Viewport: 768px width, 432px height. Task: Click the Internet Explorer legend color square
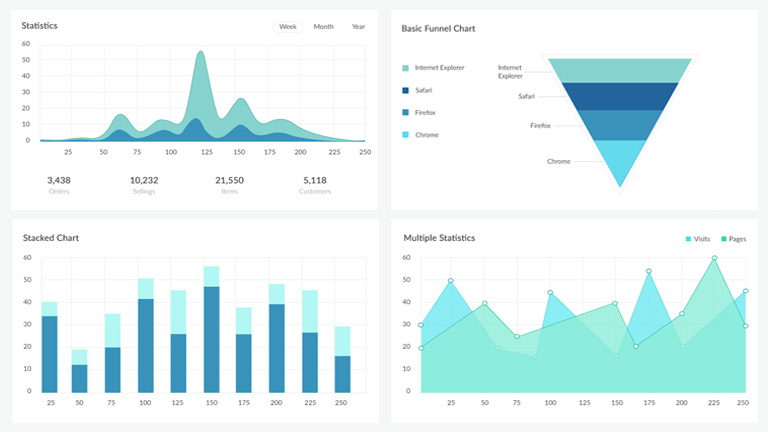(x=405, y=68)
